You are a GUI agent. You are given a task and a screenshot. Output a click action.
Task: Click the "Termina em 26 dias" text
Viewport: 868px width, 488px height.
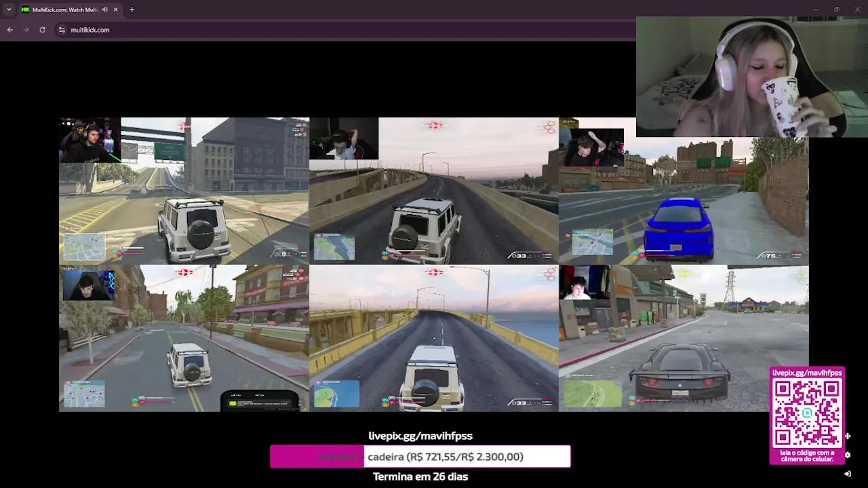tap(420, 476)
